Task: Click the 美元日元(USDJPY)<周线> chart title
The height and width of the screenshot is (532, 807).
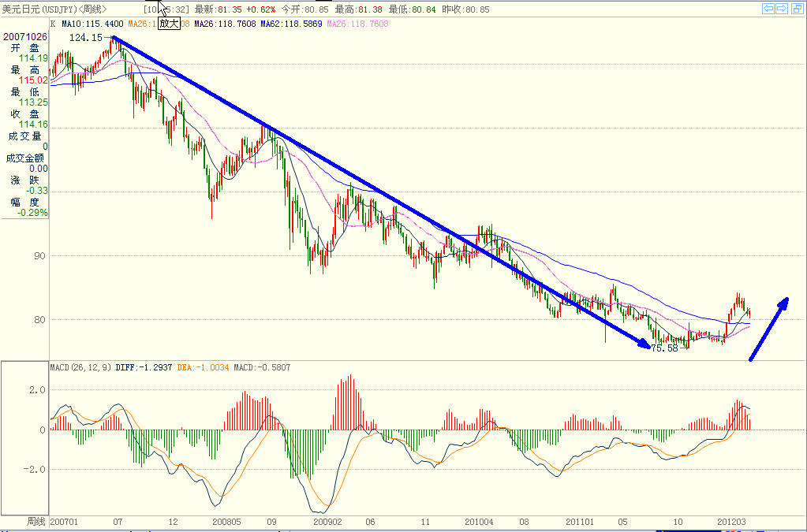Action: 54,9
